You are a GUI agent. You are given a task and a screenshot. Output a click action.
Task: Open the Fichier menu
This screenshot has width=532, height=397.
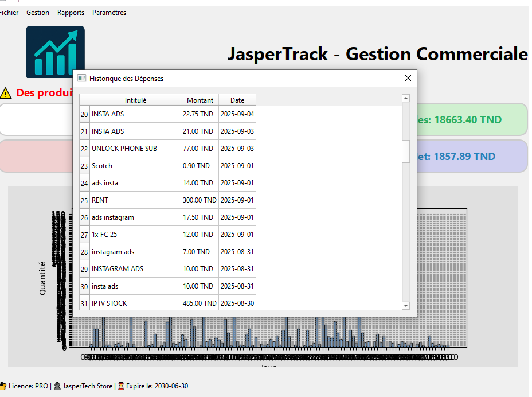(9, 13)
